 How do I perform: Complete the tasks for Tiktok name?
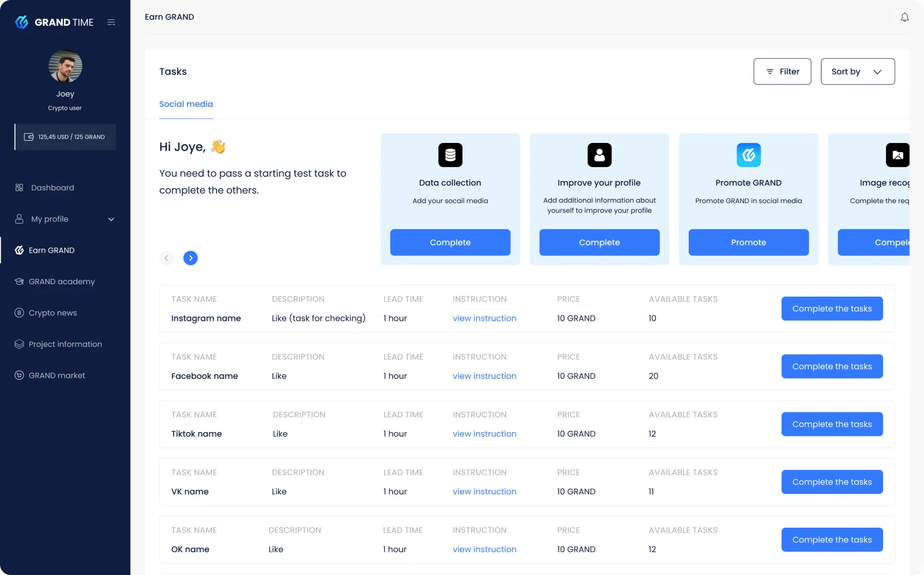click(x=832, y=424)
